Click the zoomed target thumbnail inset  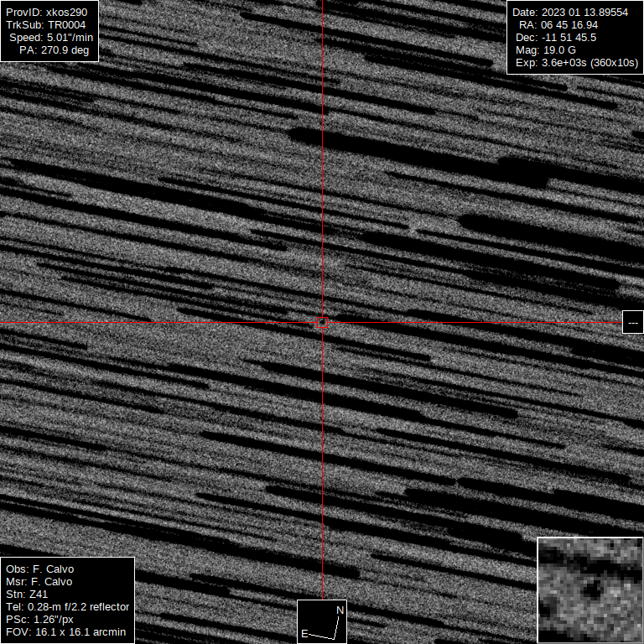(590, 590)
